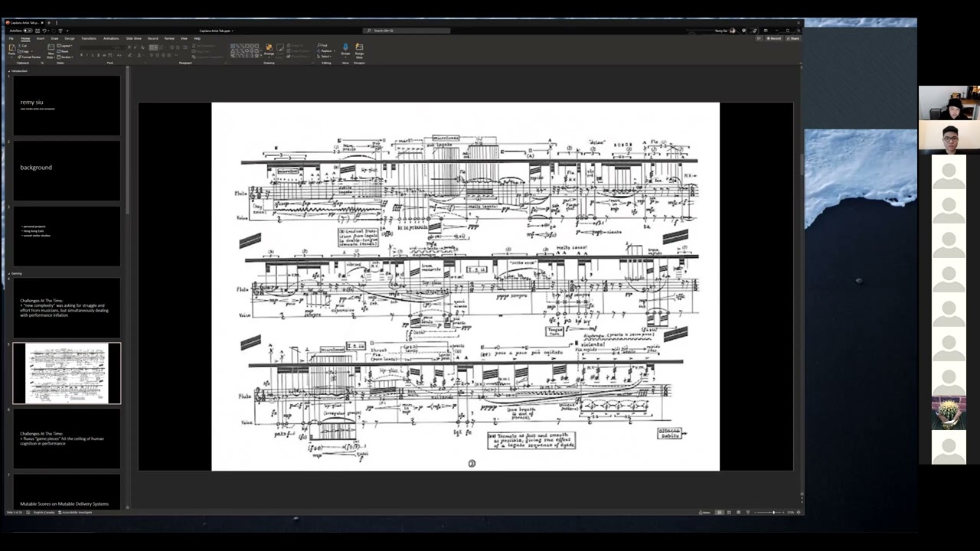This screenshot has width=980, height=551.
Task: Open the Animations ribbon tab
Action: pos(111,38)
